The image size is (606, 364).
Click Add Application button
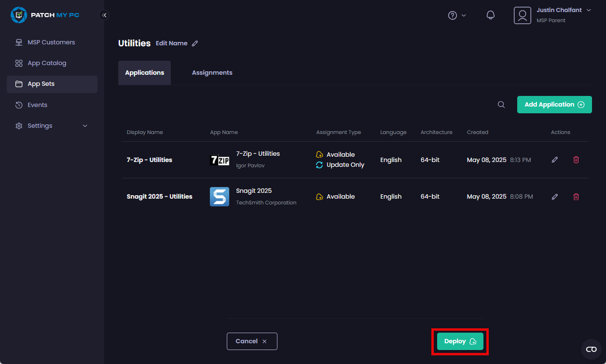pyautogui.click(x=554, y=105)
